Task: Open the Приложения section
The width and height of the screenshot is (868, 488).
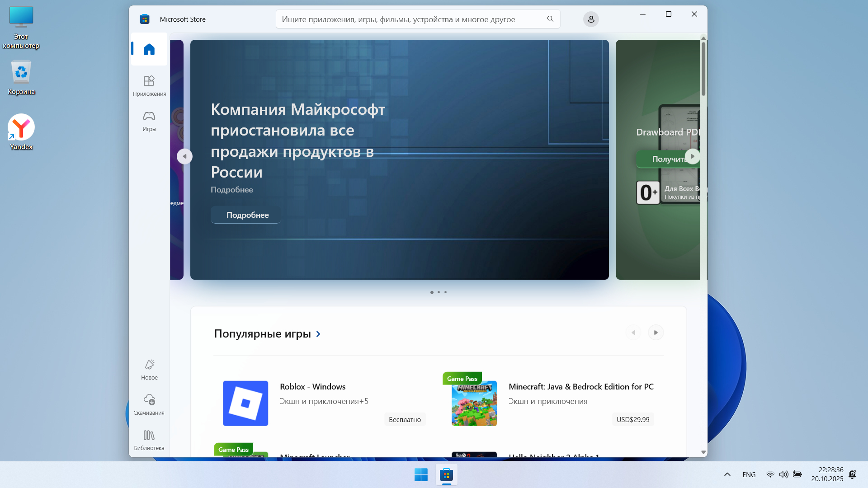Action: pyautogui.click(x=149, y=85)
